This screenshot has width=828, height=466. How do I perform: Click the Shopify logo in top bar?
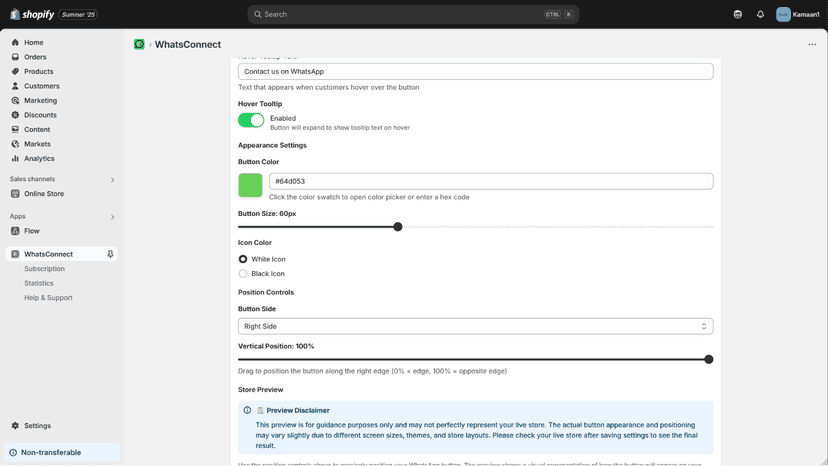32,14
